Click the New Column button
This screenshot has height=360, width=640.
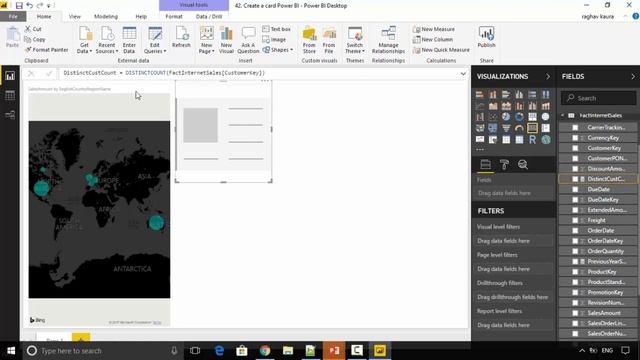tap(433, 40)
